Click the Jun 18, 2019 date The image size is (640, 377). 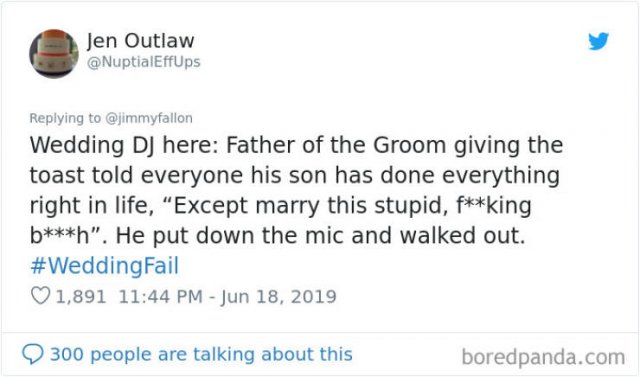click(x=279, y=297)
